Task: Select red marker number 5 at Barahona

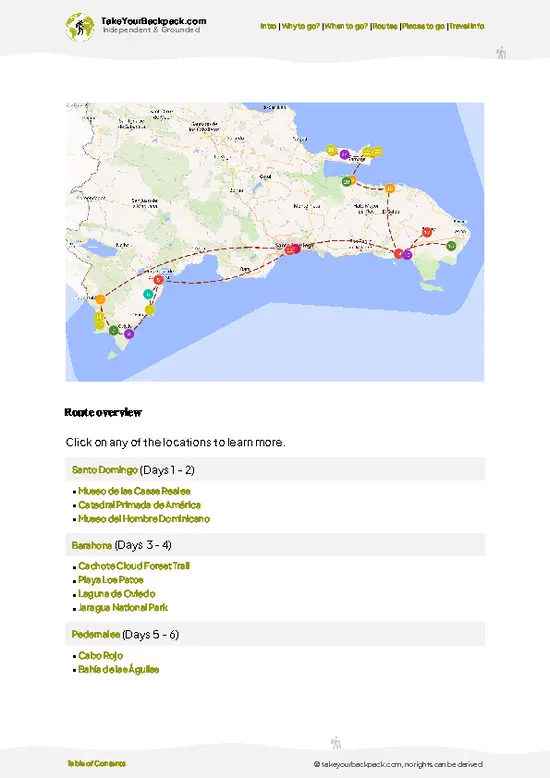Action: [x=158, y=280]
